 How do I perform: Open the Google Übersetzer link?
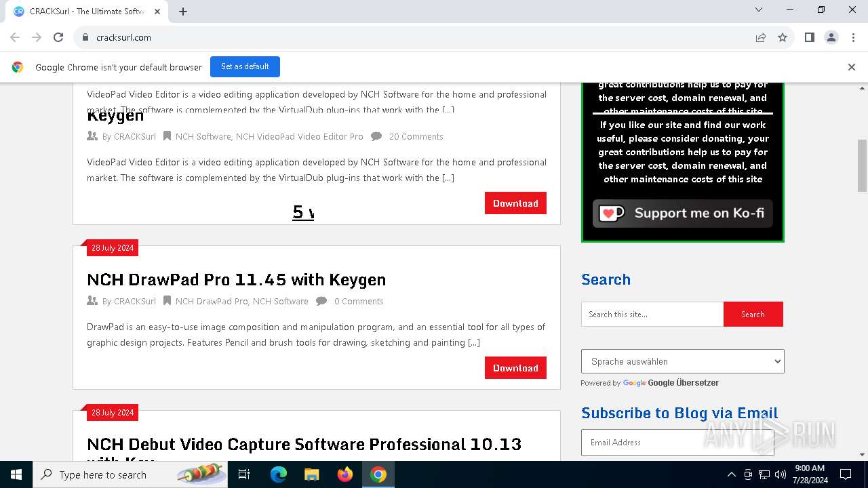pos(683,383)
